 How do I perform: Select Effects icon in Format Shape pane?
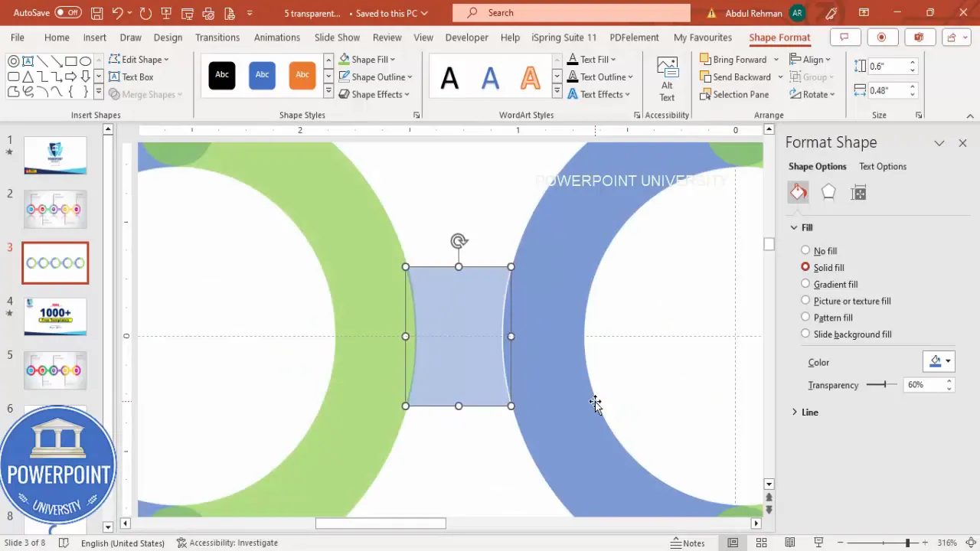[828, 192]
